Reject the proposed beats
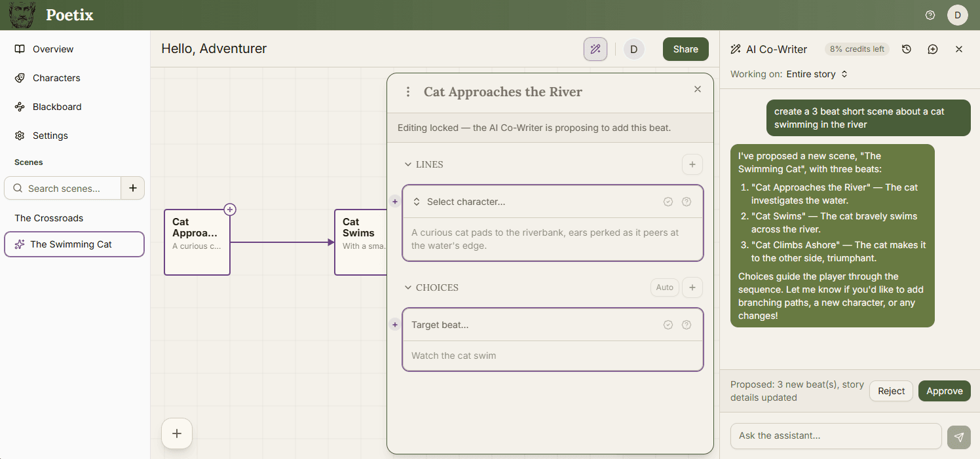This screenshot has height=459, width=980. (x=891, y=391)
